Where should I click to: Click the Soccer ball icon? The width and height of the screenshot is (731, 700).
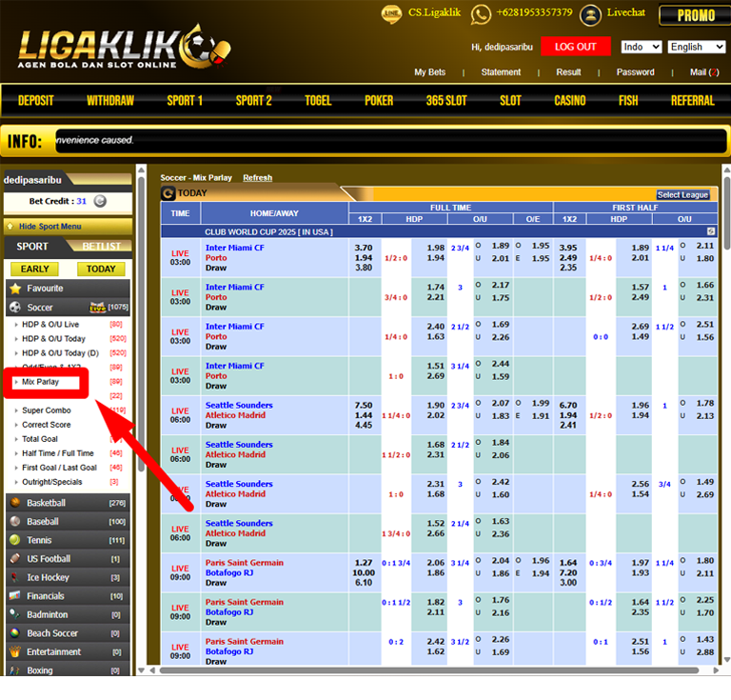15,308
